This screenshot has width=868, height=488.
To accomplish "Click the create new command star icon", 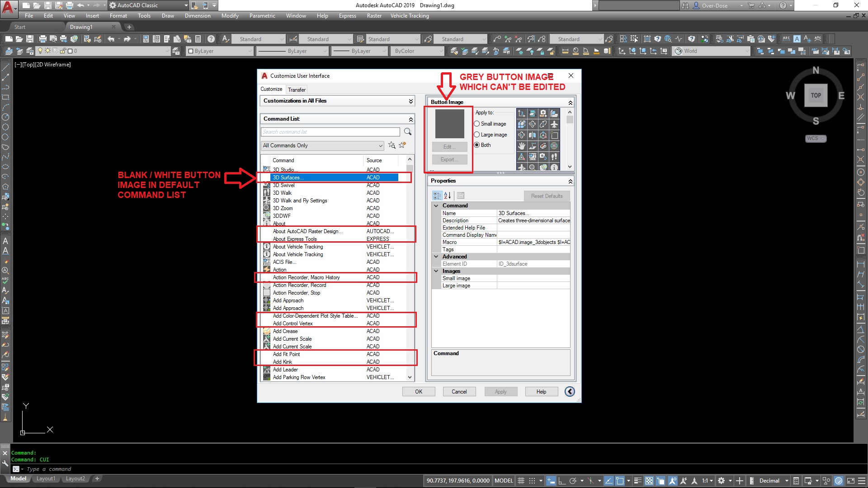I will (x=402, y=145).
